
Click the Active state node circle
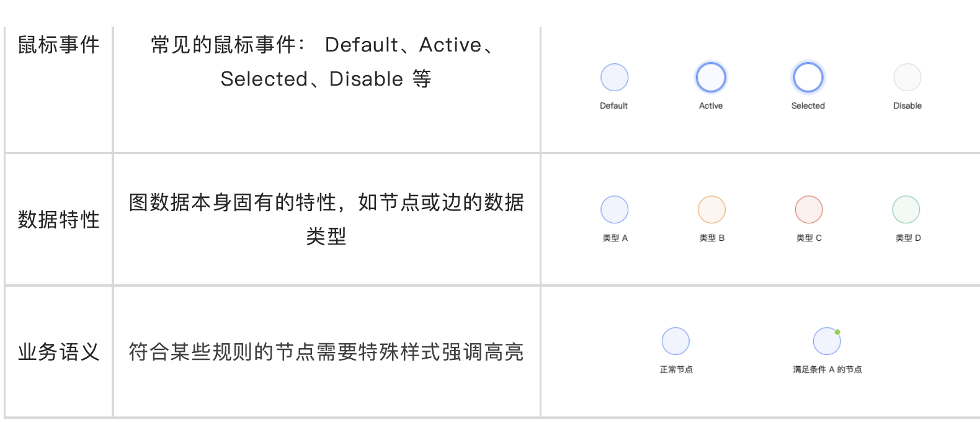click(x=711, y=78)
